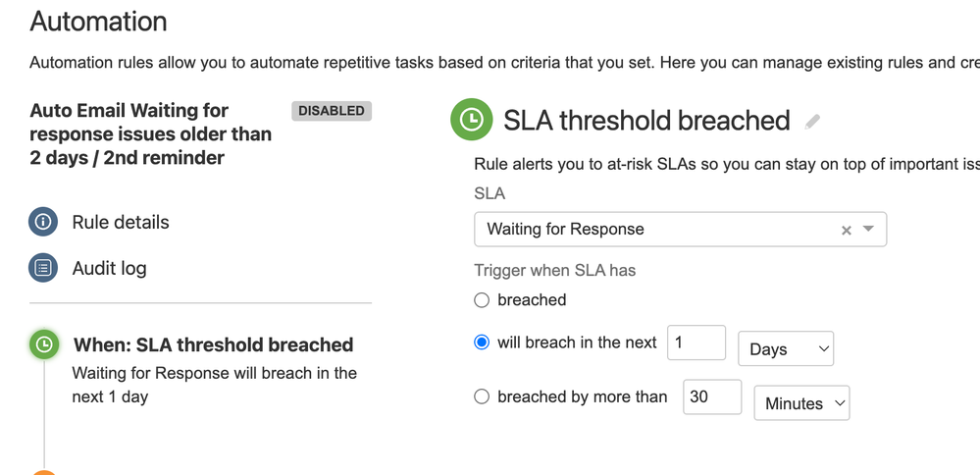Select the "will breach in the next" radio button

[x=482, y=343]
